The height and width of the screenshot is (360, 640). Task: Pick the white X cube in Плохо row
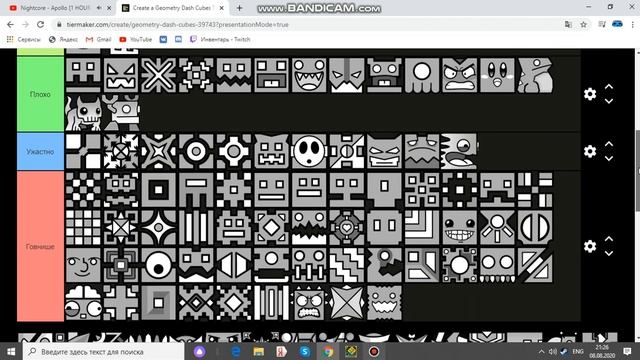[158, 75]
